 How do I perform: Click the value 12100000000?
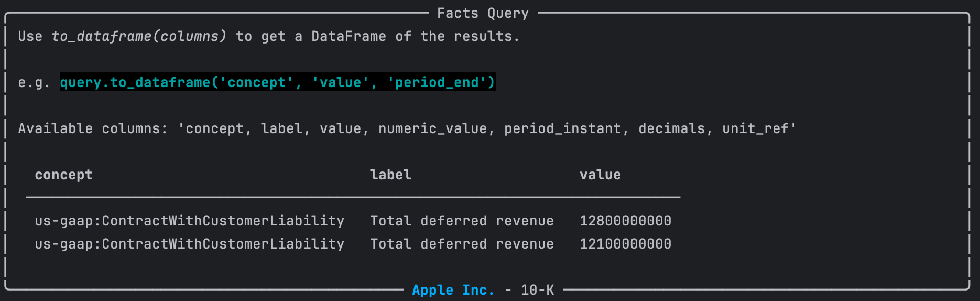coord(625,244)
